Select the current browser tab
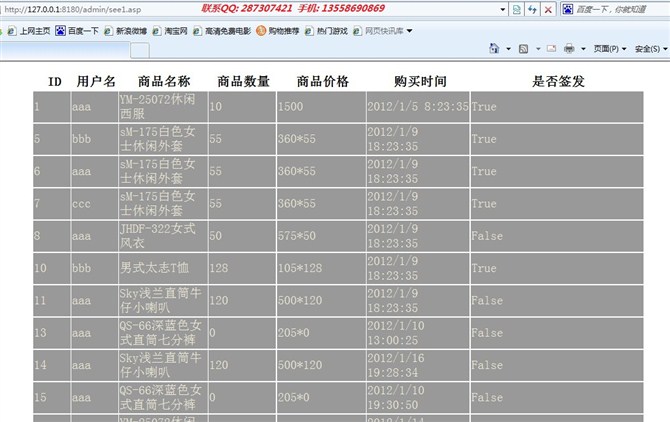Image resolution: width=670 pixels, height=422 pixels. [x=64, y=50]
